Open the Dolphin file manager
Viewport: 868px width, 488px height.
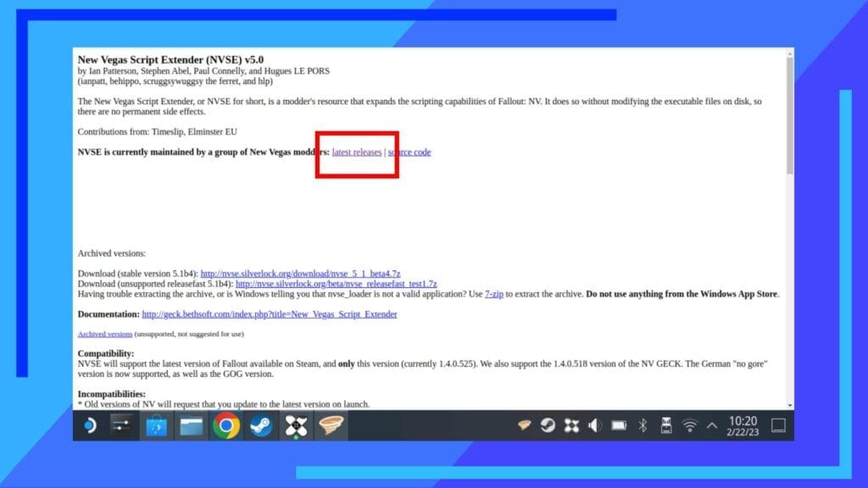(x=192, y=425)
